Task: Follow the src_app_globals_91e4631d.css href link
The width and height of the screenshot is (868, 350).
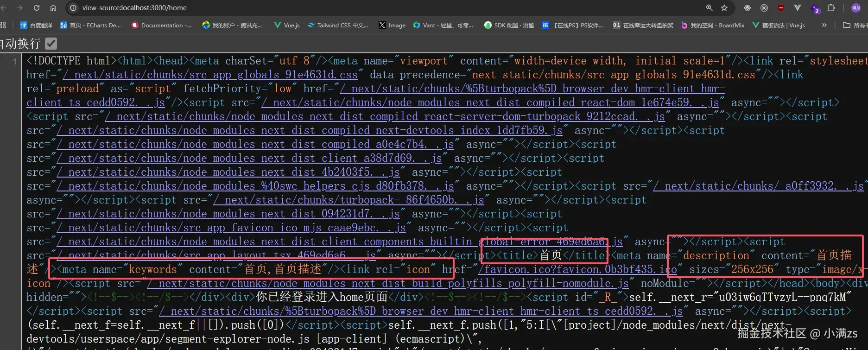Action: tap(210, 75)
